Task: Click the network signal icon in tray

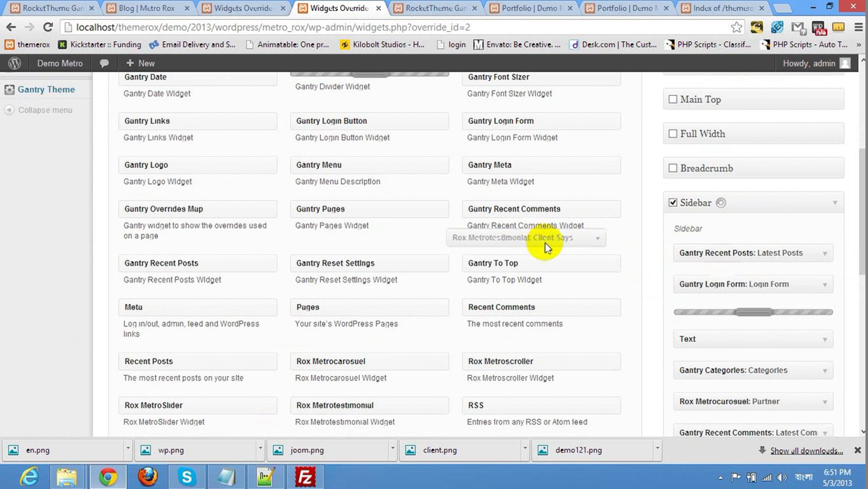Action: tap(767, 478)
